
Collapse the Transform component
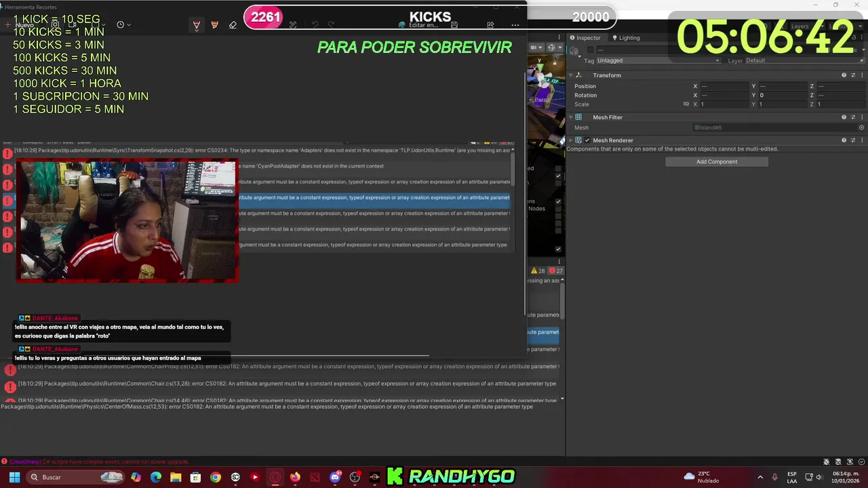tap(570, 75)
